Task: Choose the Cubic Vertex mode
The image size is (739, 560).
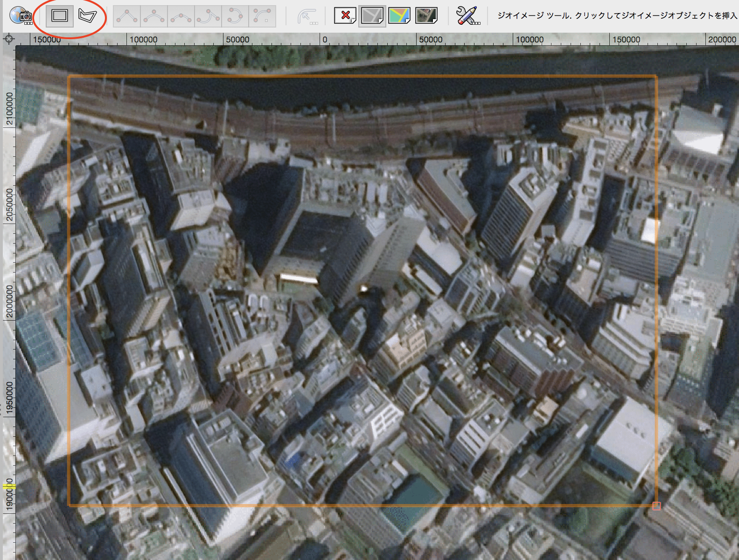Action: click(181, 16)
